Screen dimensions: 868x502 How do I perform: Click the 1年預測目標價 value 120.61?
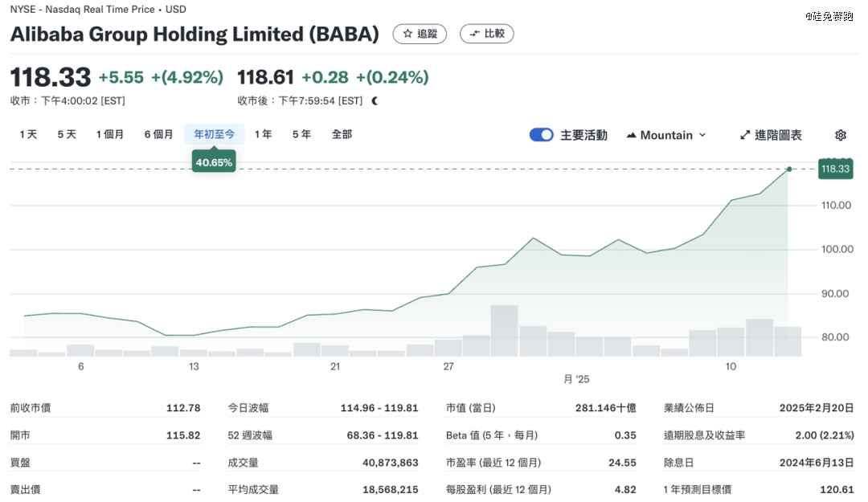point(837,489)
